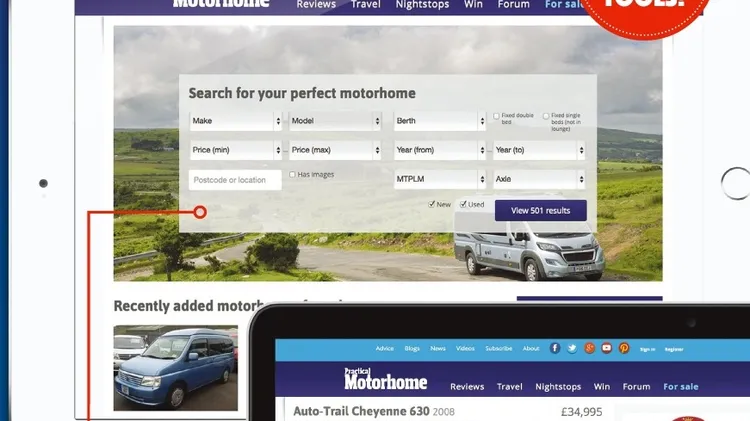Viewport: 750px width, 421px height.
Task: Open the Model dropdown
Action: [x=335, y=121]
